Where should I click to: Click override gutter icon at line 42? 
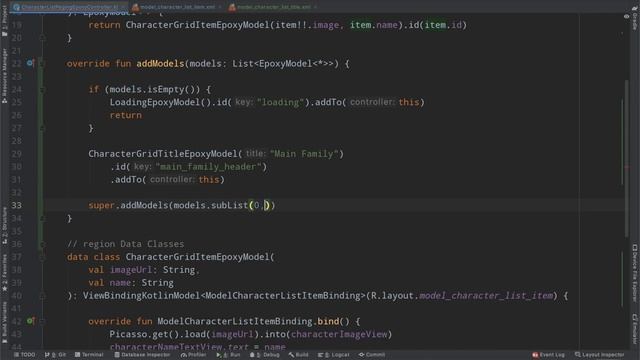(x=30, y=321)
